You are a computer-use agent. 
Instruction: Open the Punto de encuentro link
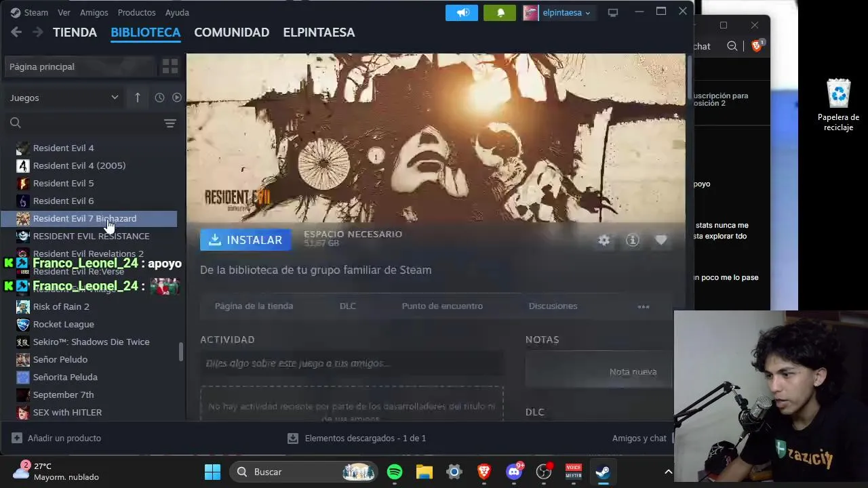[x=442, y=306]
